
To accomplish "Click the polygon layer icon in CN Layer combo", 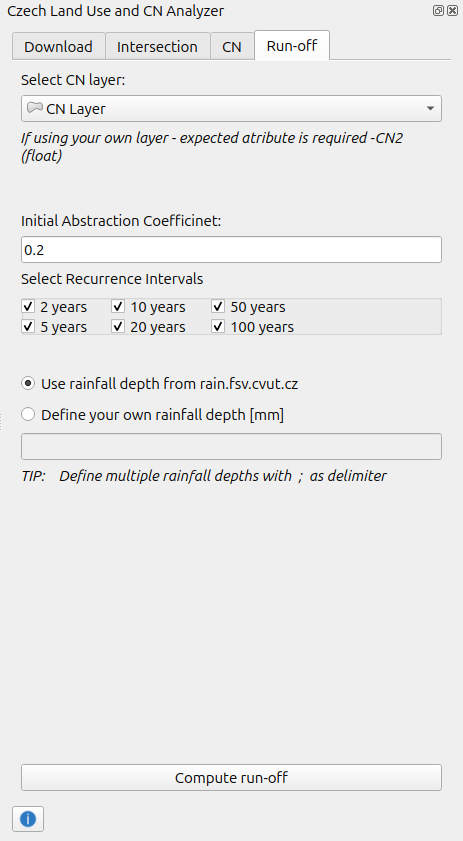I will (x=35, y=107).
